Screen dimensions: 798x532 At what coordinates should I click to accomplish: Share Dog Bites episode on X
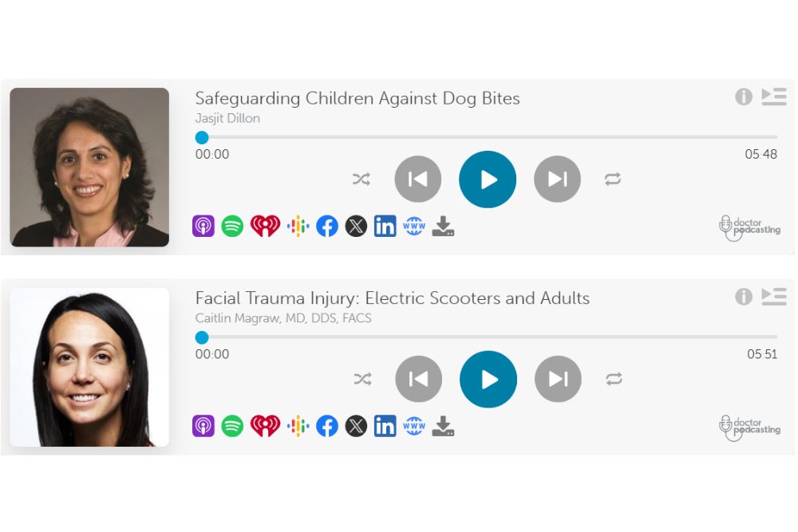[x=356, y=226]
